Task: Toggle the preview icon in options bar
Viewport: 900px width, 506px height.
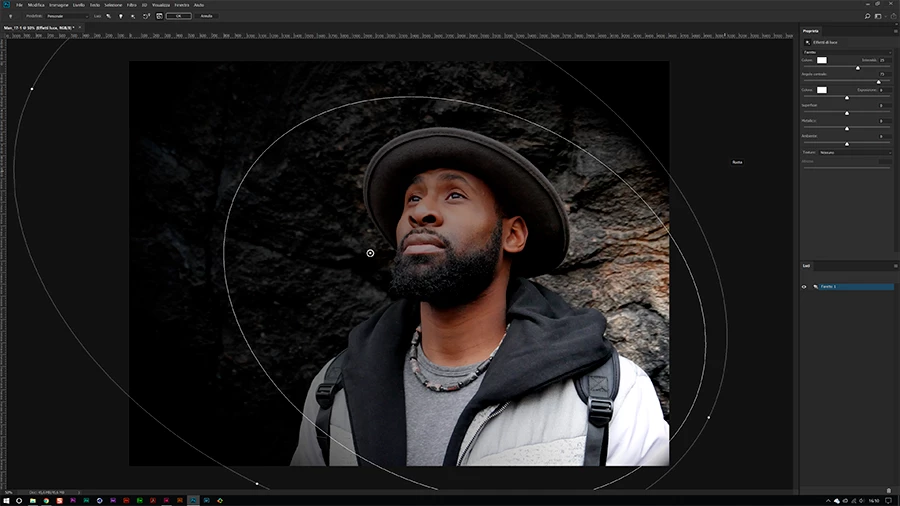Action: tap(160, 16)
